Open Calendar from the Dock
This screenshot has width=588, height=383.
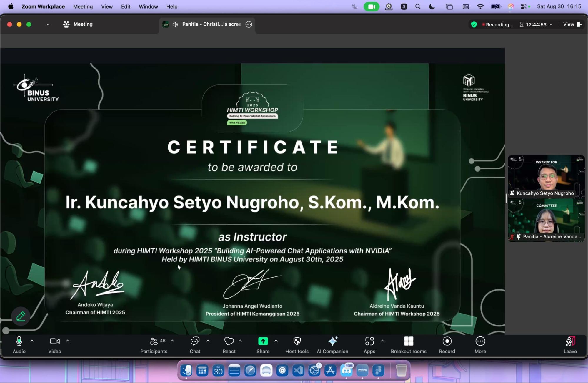(x=218, y=370)
